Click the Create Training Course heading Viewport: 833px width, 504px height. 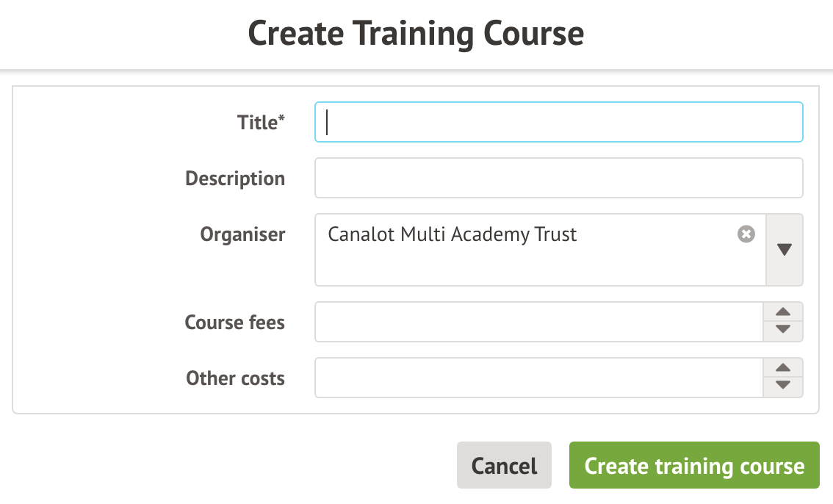coord(416,34)
